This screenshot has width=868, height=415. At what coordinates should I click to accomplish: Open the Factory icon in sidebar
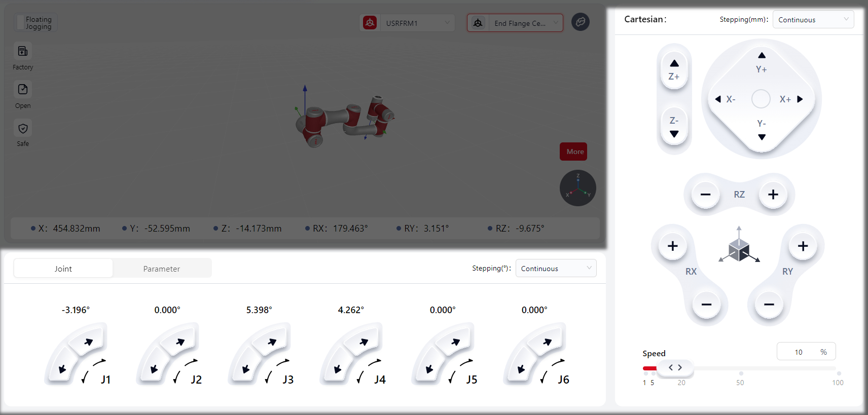point(23,51)
